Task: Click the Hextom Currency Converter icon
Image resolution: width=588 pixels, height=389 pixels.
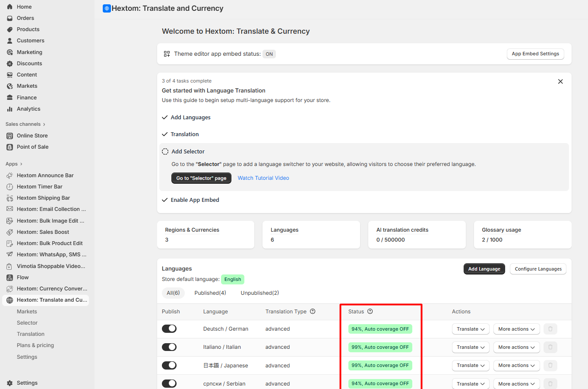Action: (9, 289)
